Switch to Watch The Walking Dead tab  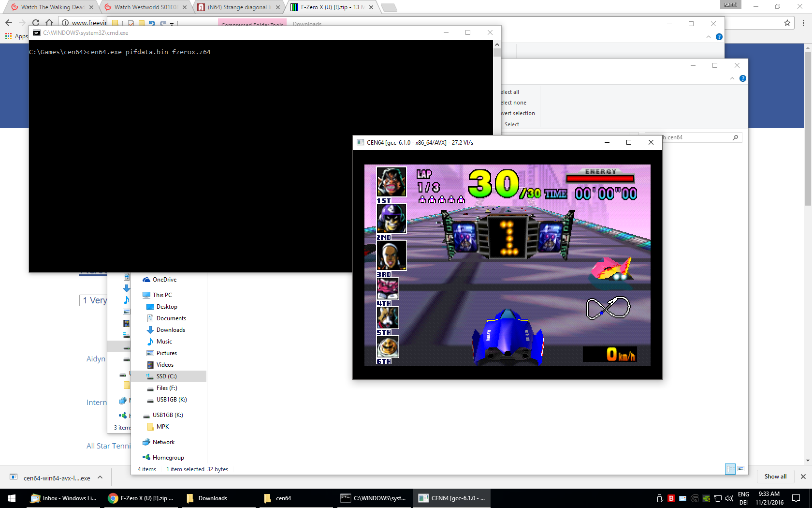pos(51,7)
